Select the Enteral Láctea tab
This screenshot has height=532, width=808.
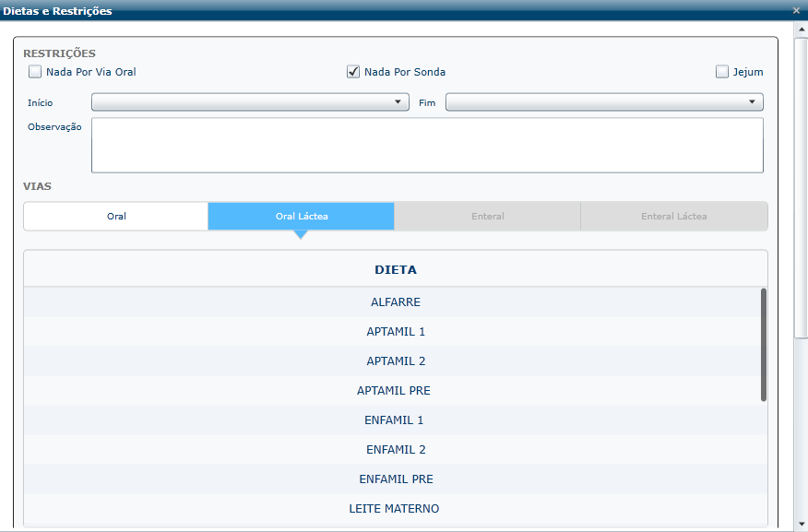[x=674, y=217]
